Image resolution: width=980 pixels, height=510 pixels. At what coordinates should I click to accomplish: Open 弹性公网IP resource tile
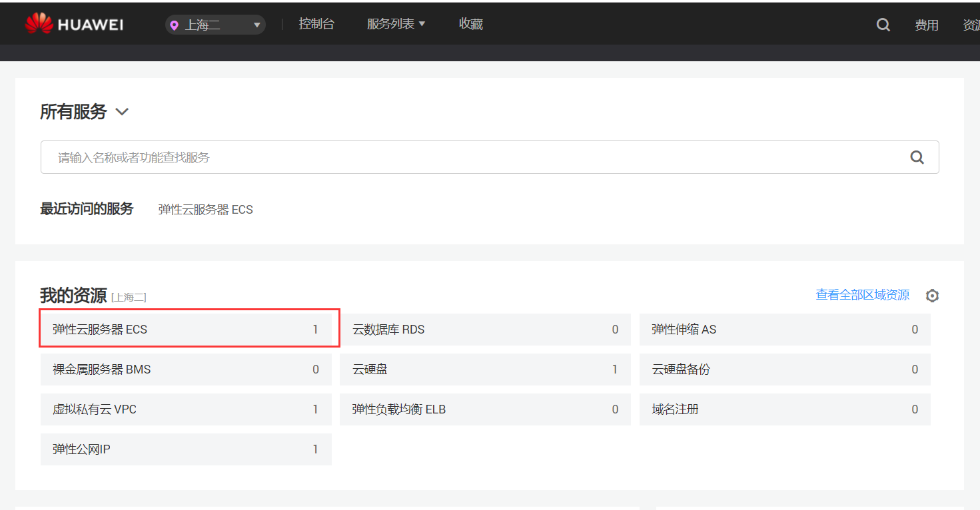[x=186, y=449]
